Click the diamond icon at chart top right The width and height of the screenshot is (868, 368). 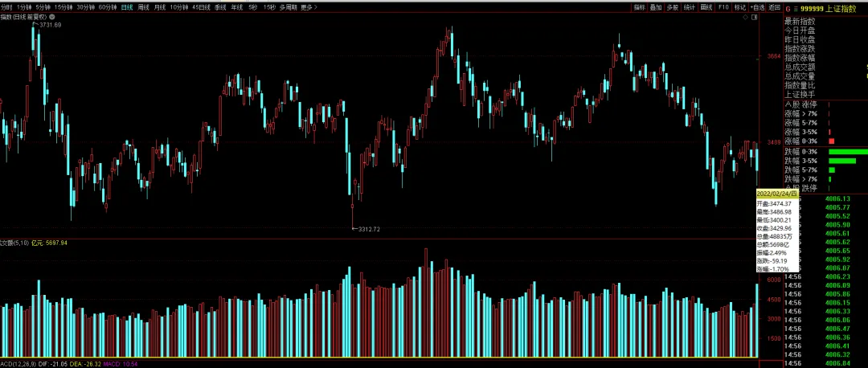(x=746, y=18)
